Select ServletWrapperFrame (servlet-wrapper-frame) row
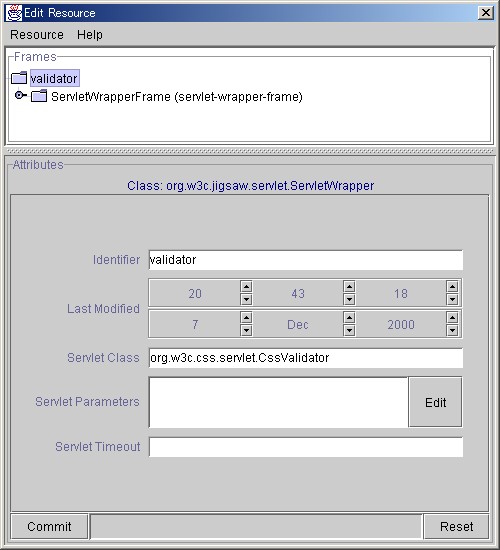The image size is (500, 550). [x=176, y=96]
